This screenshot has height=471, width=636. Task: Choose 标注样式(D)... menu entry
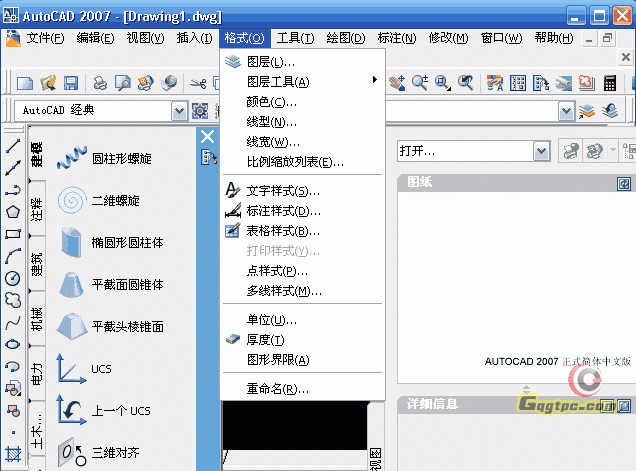pyautogui.click(x=303, y=211)
